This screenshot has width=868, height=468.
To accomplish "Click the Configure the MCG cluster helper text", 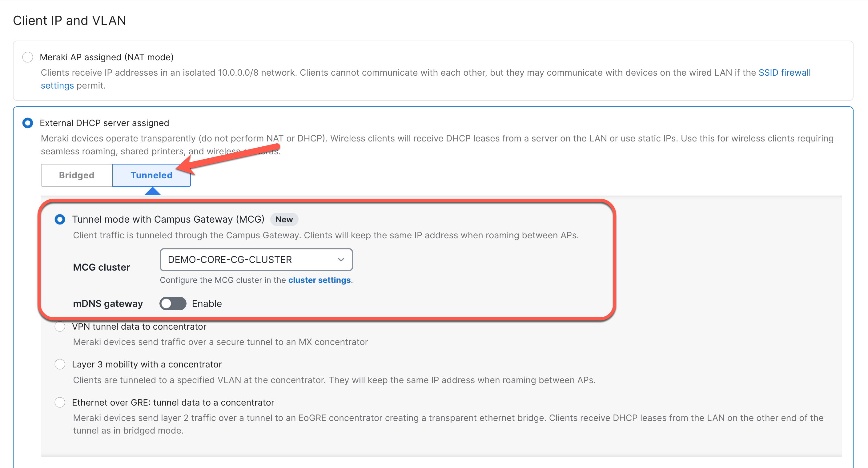I will (x=256, y=280).
